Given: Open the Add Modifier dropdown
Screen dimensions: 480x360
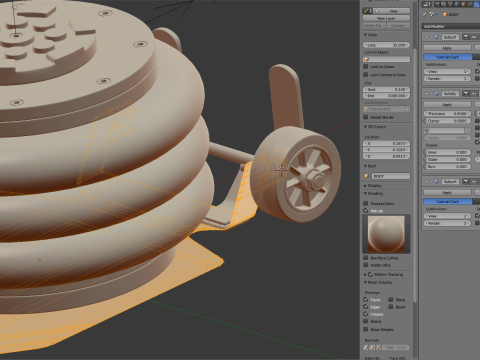Looking at the screenshot, I should click(451, 26).
